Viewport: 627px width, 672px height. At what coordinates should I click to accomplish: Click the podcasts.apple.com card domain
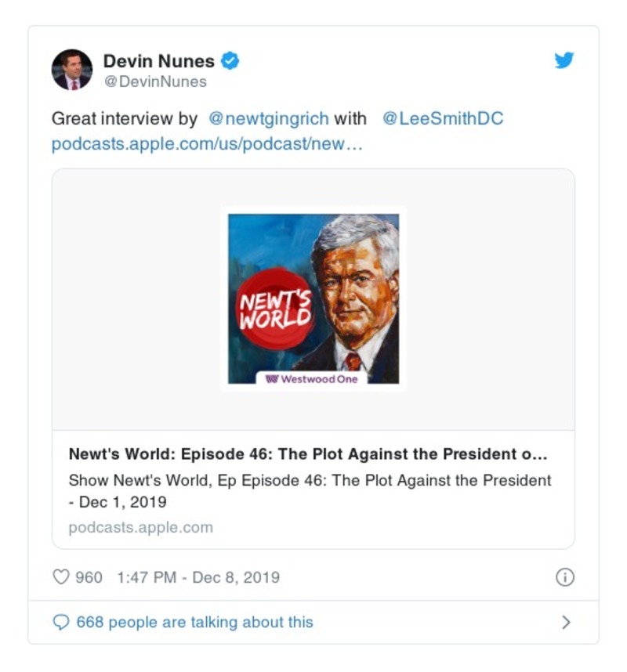click(140, 527)
